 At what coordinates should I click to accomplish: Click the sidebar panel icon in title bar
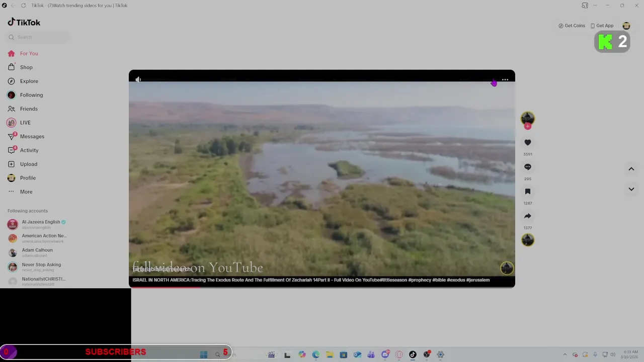585,6
